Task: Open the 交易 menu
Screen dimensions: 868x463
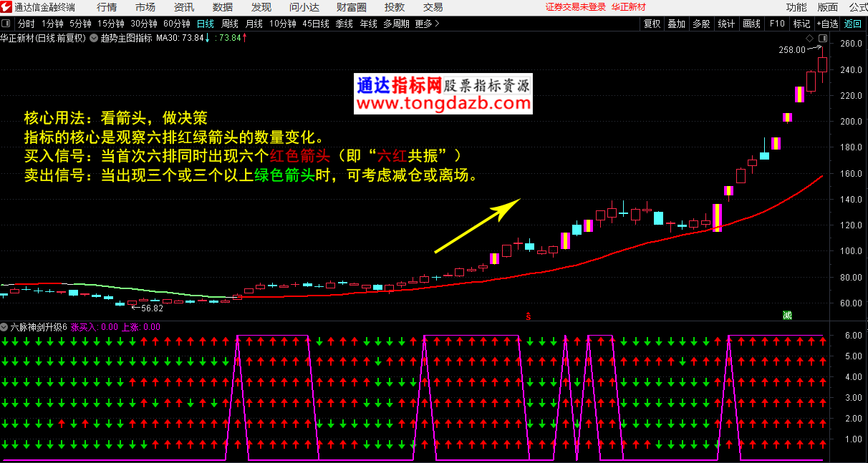Action: 433,7
